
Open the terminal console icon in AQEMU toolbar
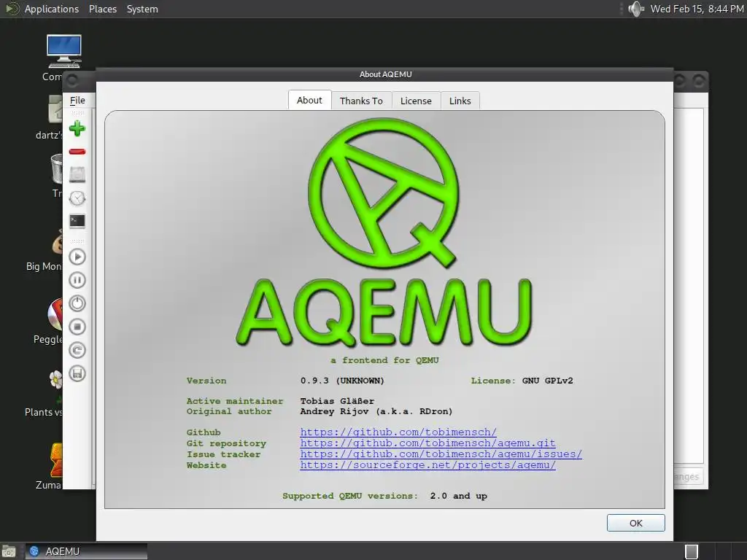77,222
